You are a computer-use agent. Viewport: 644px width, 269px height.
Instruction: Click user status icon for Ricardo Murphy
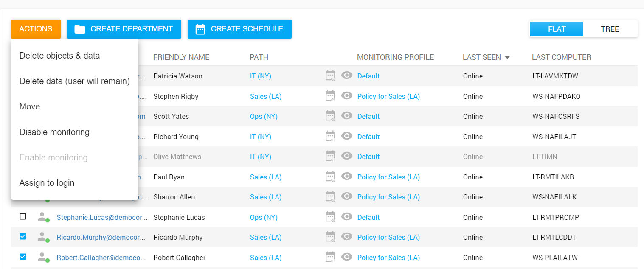pos(42,237)
